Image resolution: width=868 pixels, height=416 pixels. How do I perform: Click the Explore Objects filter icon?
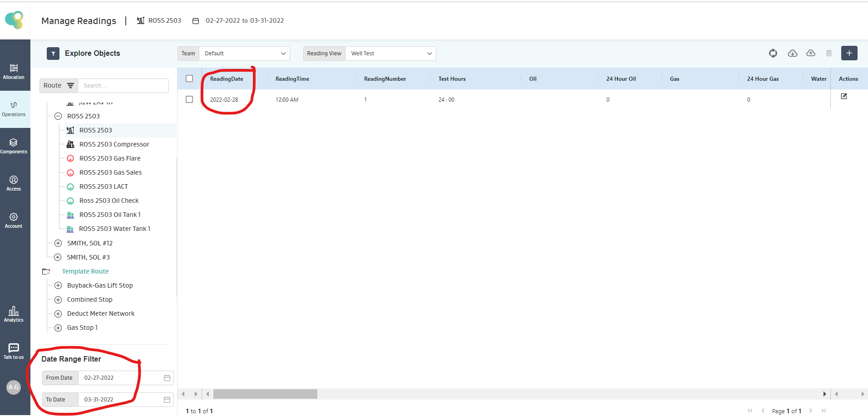(x=53, y=54)
